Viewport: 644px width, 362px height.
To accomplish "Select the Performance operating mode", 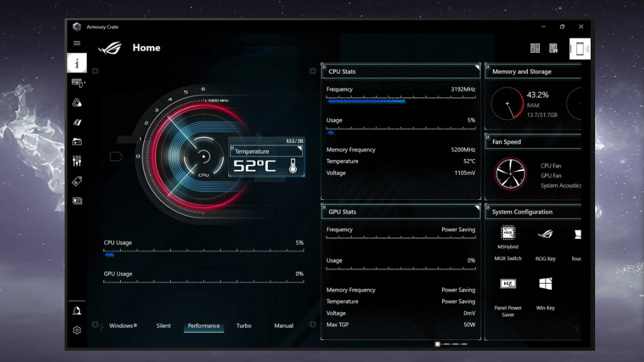I will coord(204,326).
